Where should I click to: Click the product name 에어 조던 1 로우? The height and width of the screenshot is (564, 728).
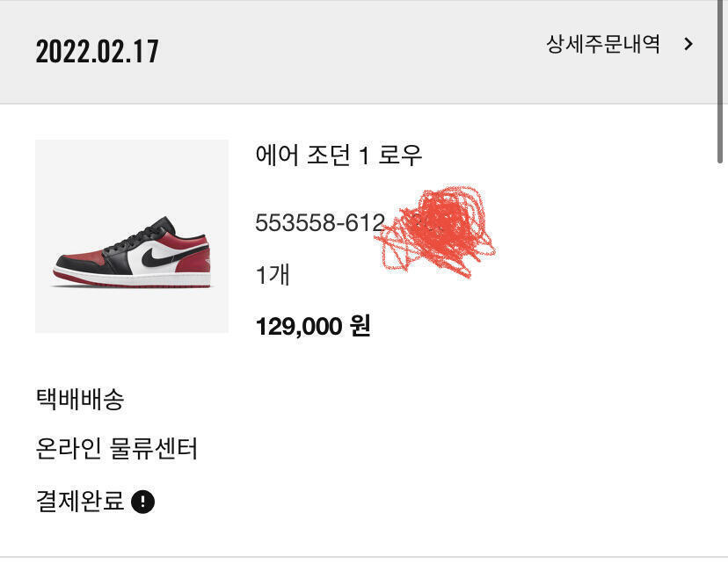[x=339, y=155]
